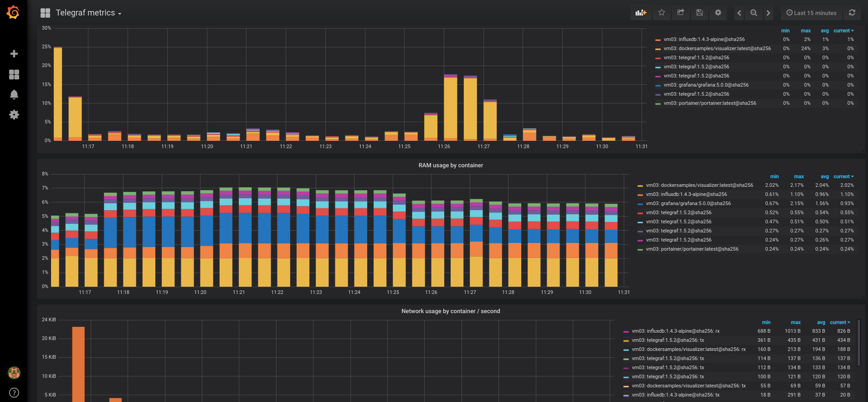Open the RAM usage by container panel menu

[x=450, y=165]
